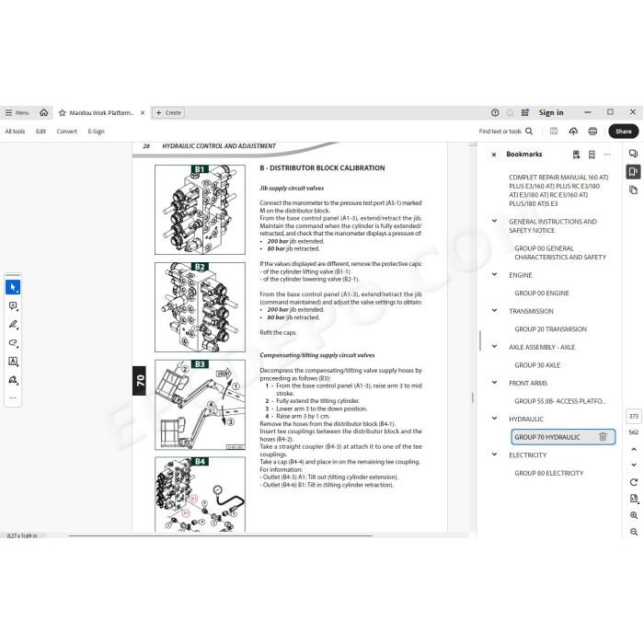Collapse GENERAL INSTRUCTIONS AND SAFETY NOTICE

tap(495, 221)
